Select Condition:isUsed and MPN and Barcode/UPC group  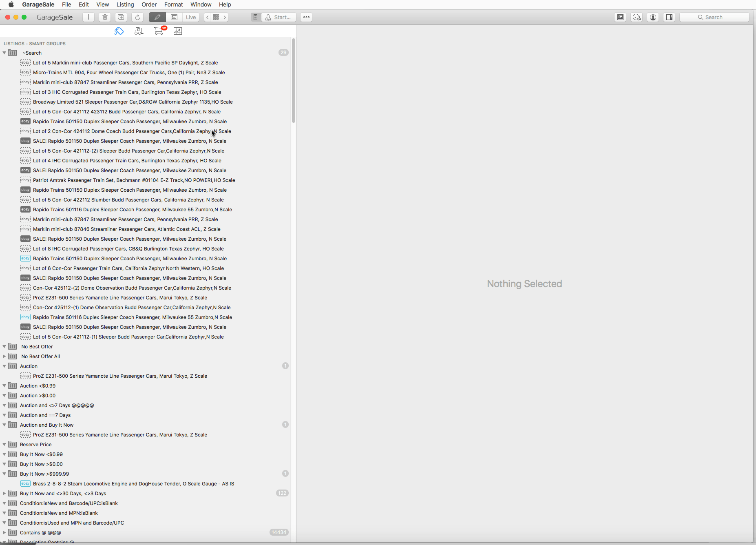(x=72, y=523)
